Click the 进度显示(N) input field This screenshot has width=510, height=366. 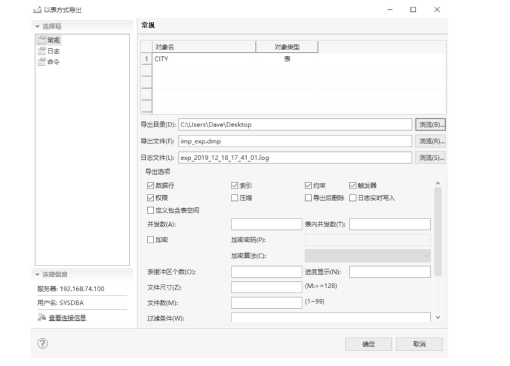tap(390, 272)
